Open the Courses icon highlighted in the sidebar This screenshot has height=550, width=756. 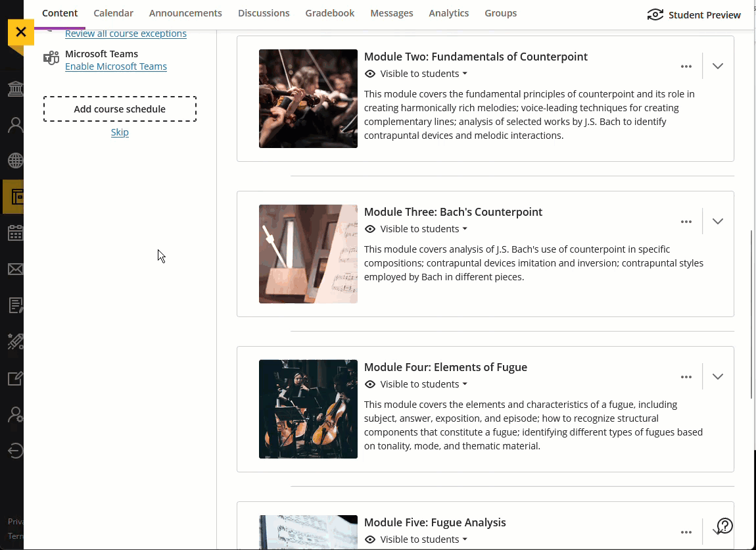tap(15, 197)
